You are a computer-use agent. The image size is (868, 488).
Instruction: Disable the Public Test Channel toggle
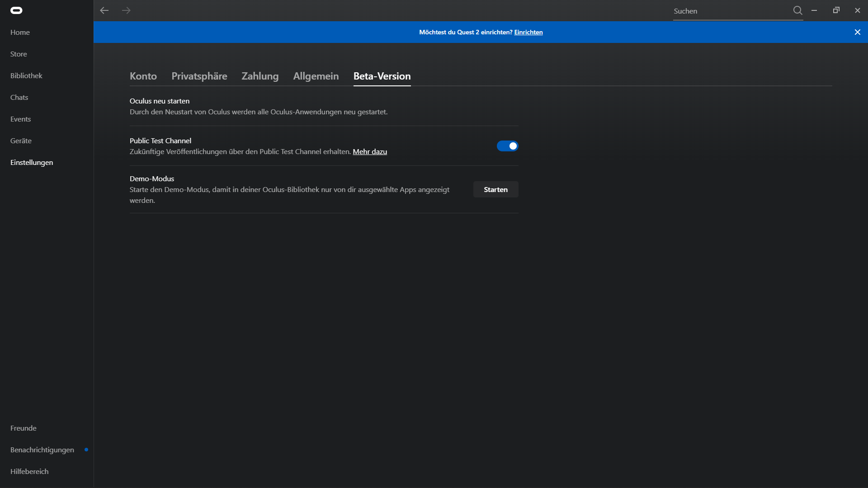[x=507, y=146]
